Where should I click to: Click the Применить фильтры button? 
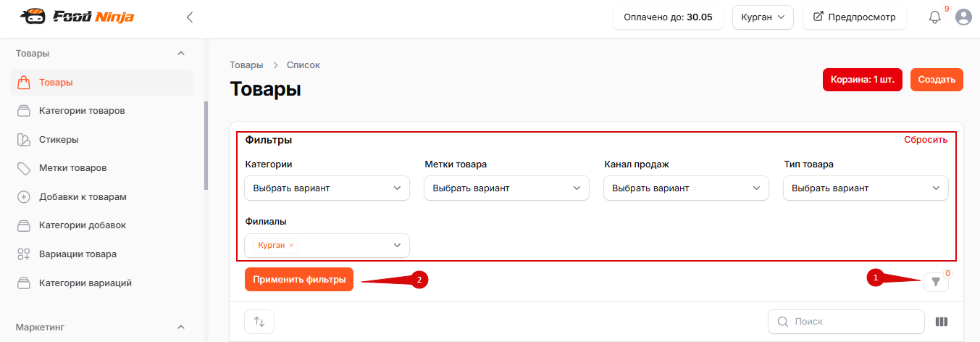299,280
